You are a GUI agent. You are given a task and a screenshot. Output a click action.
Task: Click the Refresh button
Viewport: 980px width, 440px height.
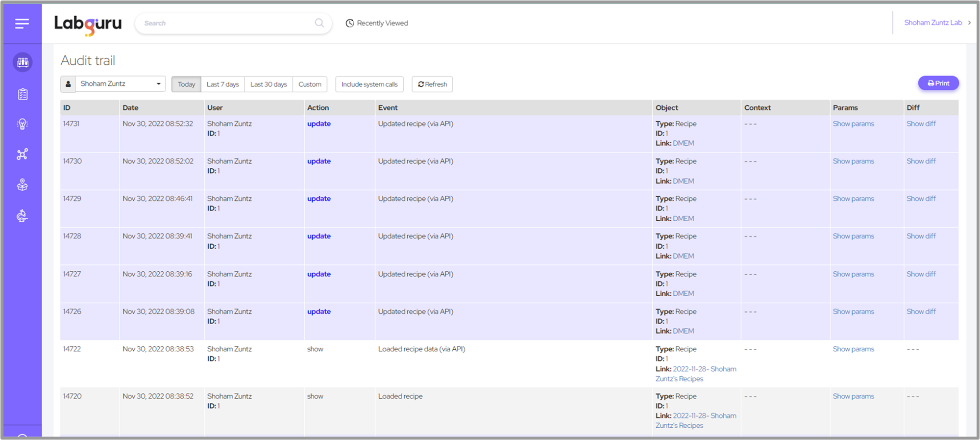pyautogui.click(x=432, y=84)
